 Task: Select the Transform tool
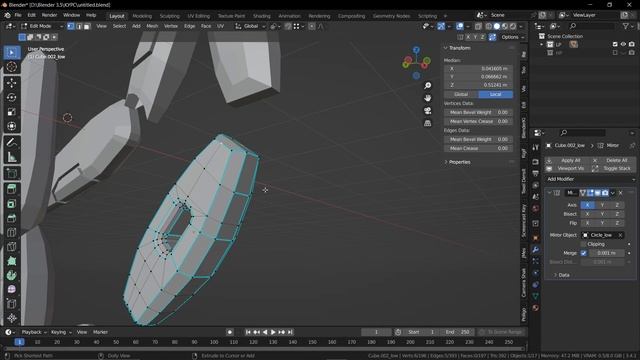(11, 126)
